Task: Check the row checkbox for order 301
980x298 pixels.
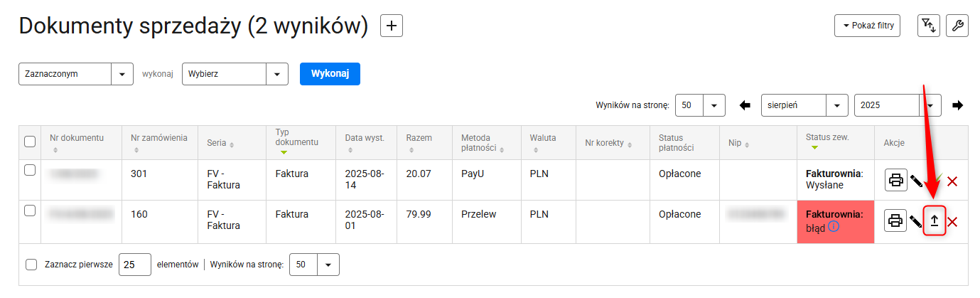Action: click(x=30, y=171)
